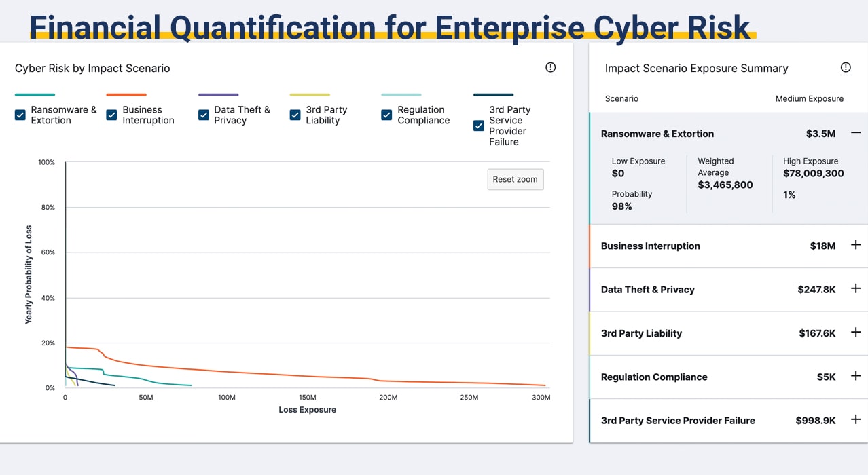Click the Business Interruption scenario name
This screenshot has width=868, height=475.
point(650,246)
